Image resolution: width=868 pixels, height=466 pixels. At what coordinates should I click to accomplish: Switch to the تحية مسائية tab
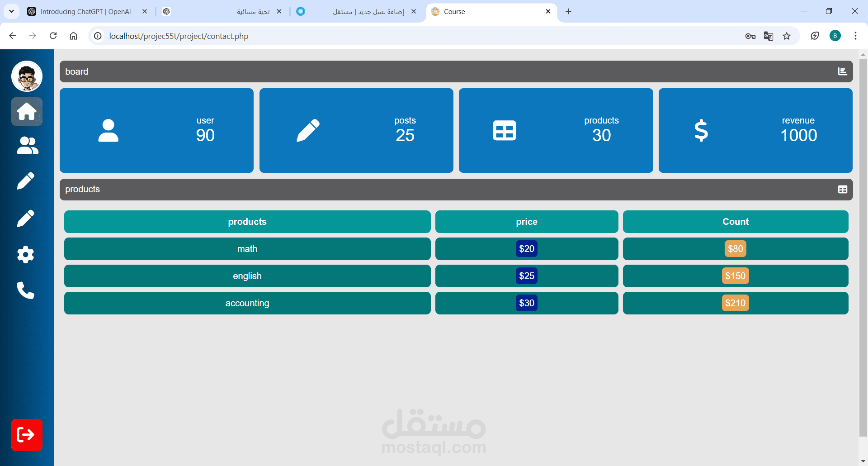222,12
